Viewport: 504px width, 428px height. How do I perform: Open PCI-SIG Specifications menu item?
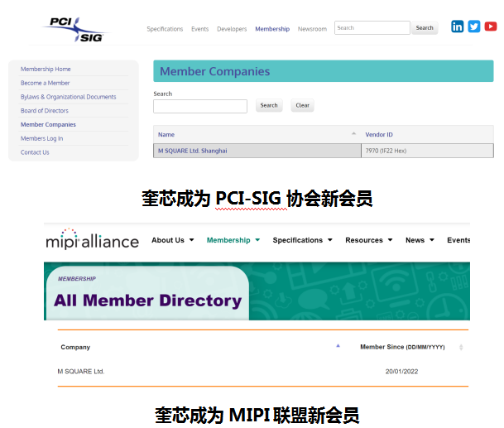click(165, 29)
